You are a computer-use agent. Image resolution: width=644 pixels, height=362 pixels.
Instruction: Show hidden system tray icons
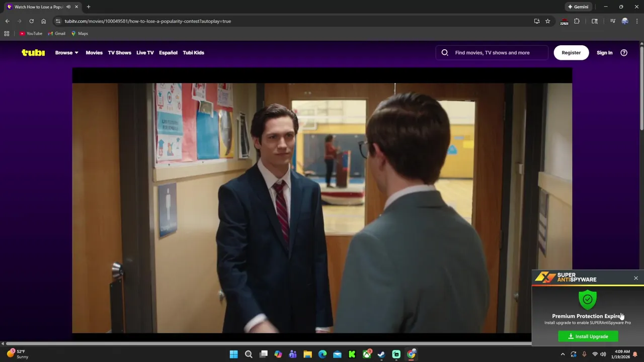563,354
